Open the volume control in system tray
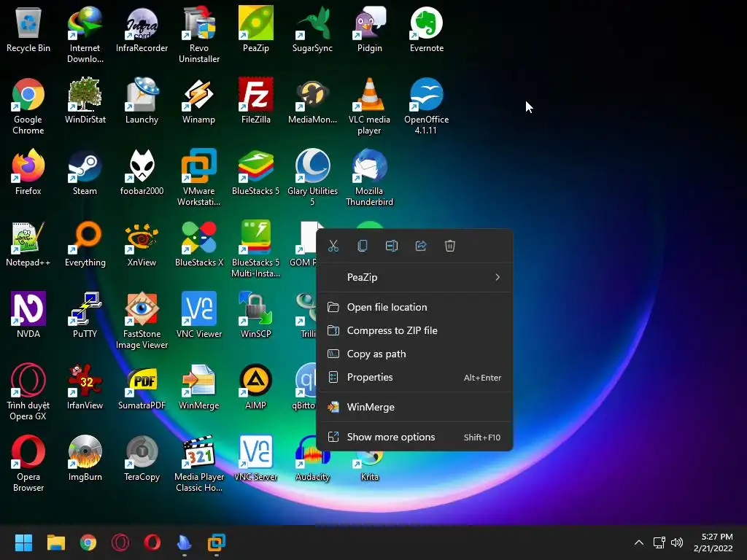The image size is (747, 560). pyautogui.click(x=677, y=542)
